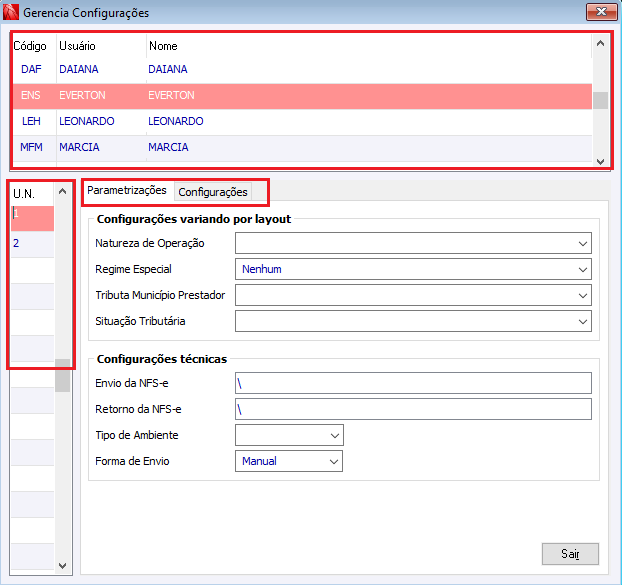The height and width of the screenshot is (585, 622).
Task: Click MARCIA in the Nome column
Action: (168, 147)
